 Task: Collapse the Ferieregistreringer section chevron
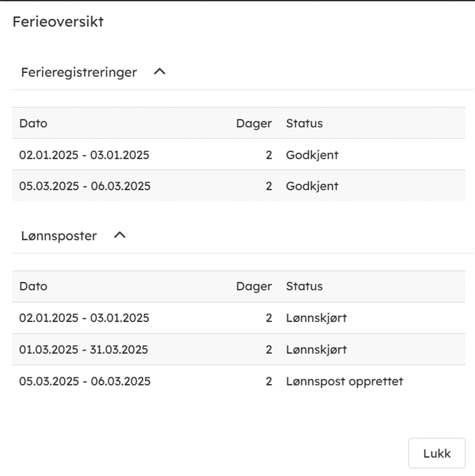160,72
